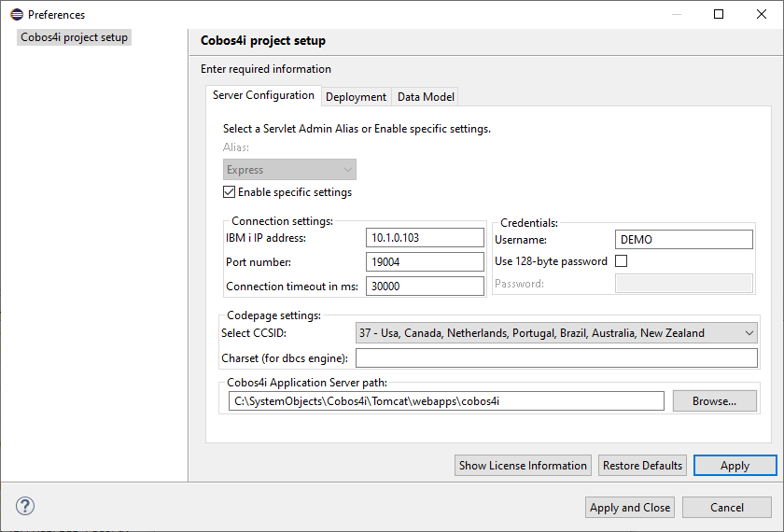Switch to the Server Configuration tab
Screen dimensions: 784x532
tap(263, 95)
